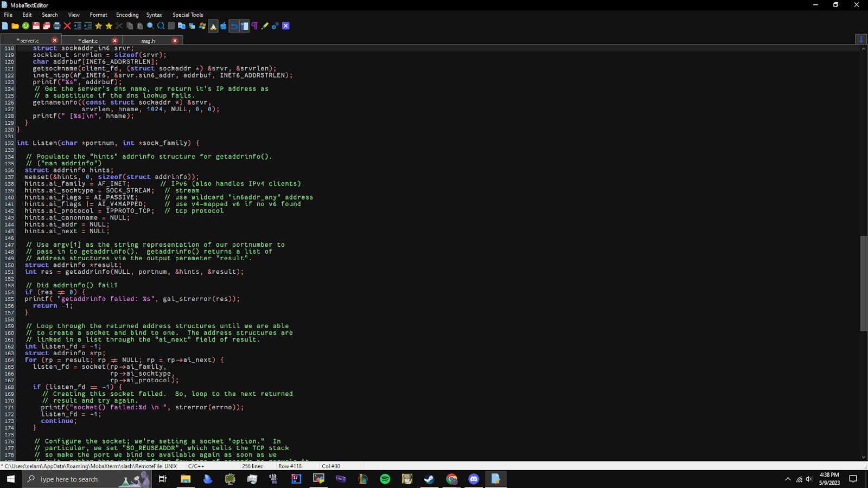Click the red X close-file toolbar icon
The height and width of the screenshot is (488, 868).
tap(67, 26)
